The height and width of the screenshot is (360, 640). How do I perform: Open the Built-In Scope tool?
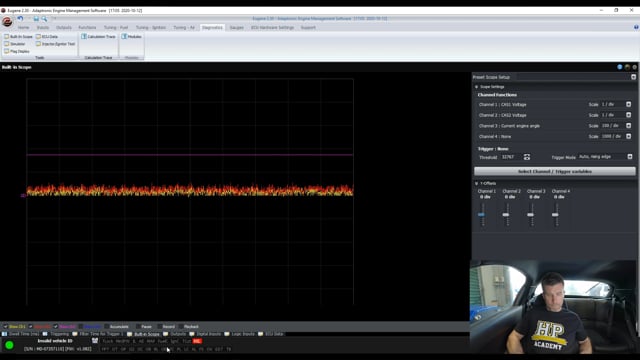pyautogui.click(x=18, y=36)
